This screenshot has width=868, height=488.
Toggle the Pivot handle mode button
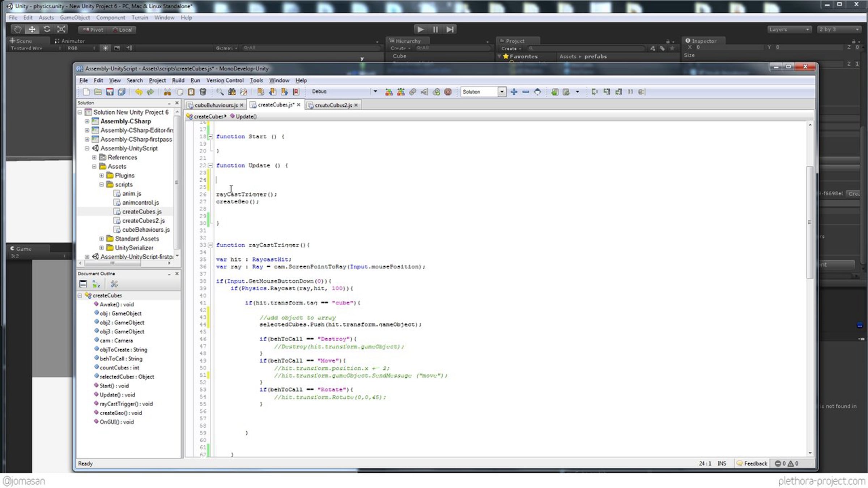point(93,30)
